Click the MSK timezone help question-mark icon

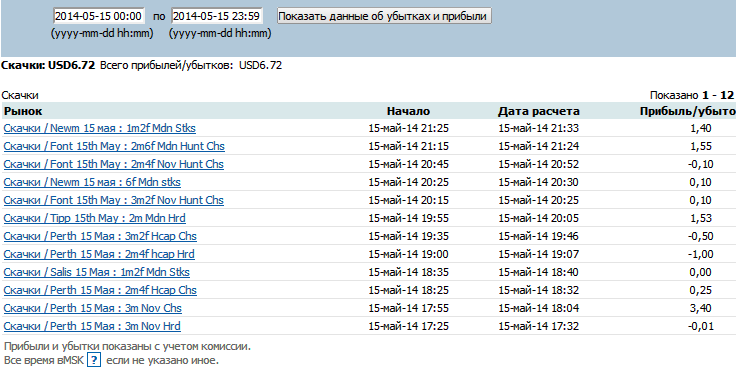pos(94,360)
